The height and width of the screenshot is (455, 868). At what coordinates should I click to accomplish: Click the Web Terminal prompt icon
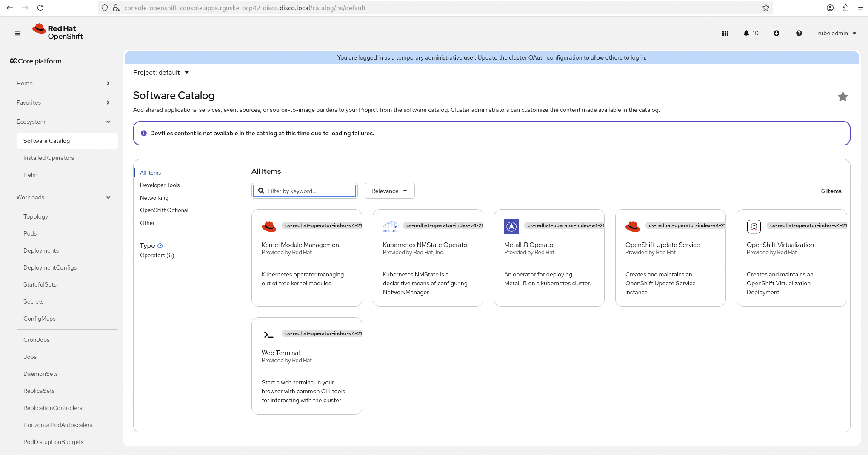point(269,335)
